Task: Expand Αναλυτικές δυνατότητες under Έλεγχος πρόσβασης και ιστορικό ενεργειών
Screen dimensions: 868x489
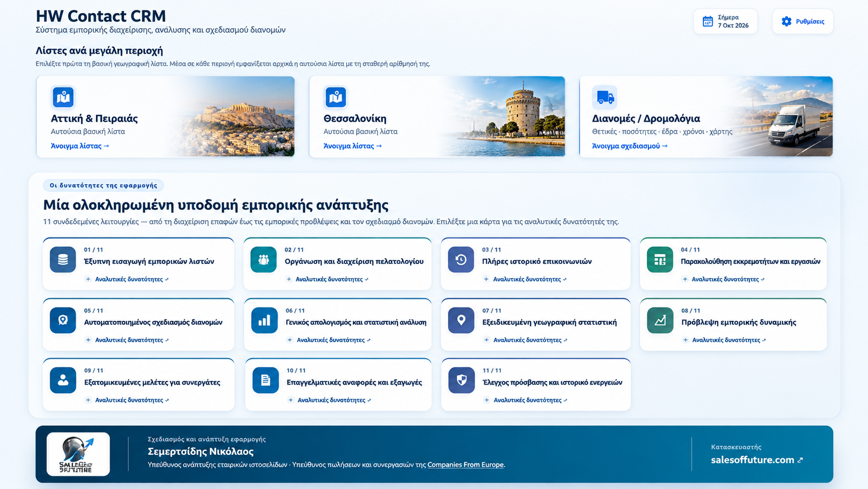Action: [526, 400]
